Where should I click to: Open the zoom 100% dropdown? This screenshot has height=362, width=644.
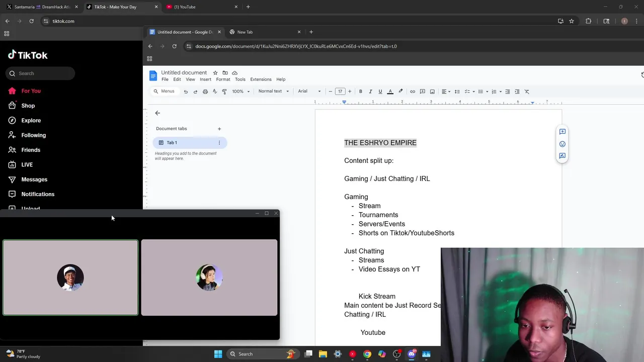(240, 92)
